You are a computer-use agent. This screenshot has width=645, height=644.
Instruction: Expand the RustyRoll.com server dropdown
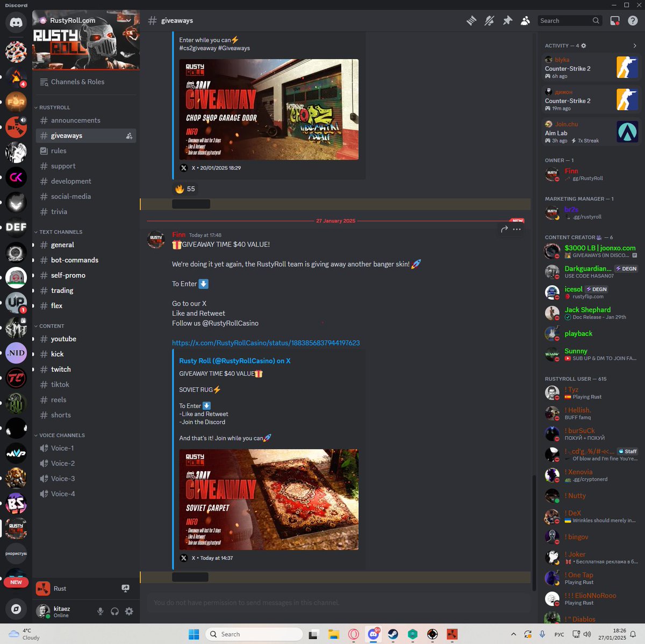(x=129, y=20)
